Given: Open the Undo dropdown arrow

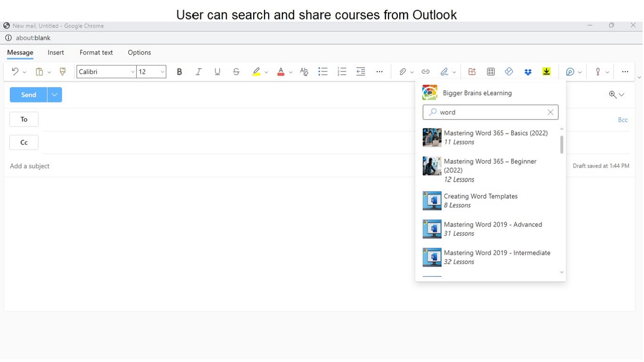Looking at the screenshot, I should tap(25, 72).
